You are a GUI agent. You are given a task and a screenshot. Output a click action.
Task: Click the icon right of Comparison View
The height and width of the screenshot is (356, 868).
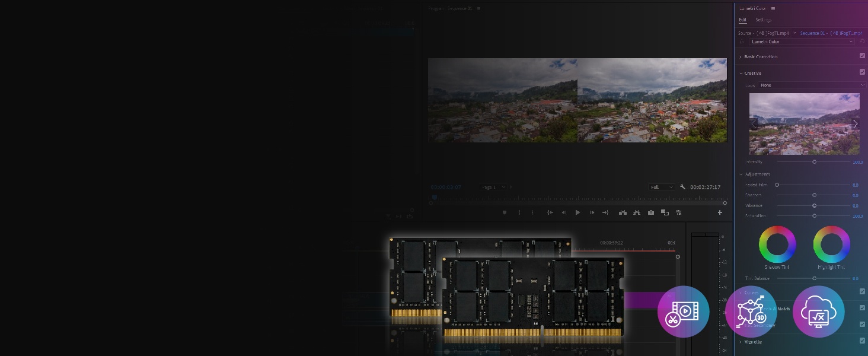[679, 212]
